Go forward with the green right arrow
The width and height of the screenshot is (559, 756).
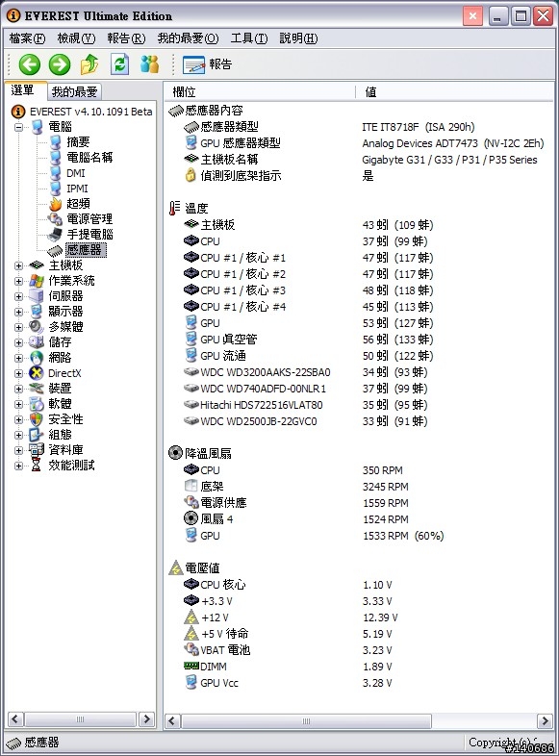point(60,64)
